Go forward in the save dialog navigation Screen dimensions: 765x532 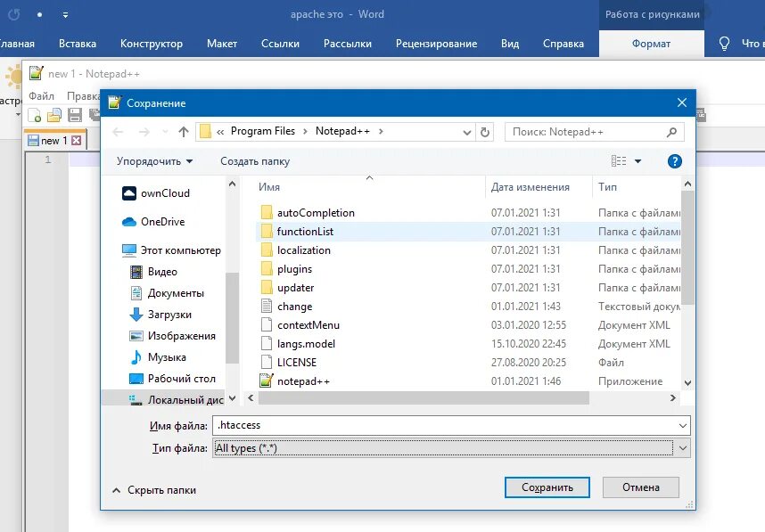(144, 132)
